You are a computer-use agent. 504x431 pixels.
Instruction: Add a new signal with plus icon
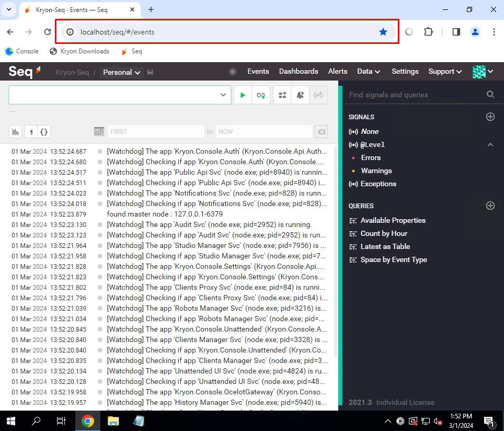click(x=490, y=117)
